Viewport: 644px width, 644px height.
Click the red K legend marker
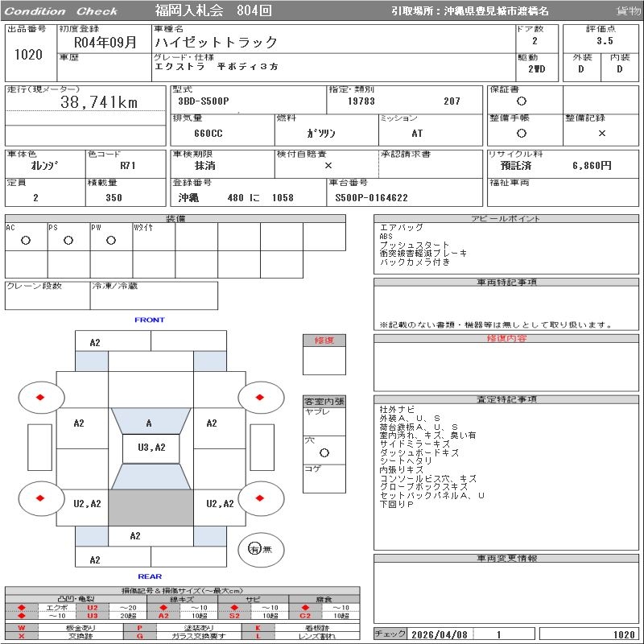click(258, 628)
